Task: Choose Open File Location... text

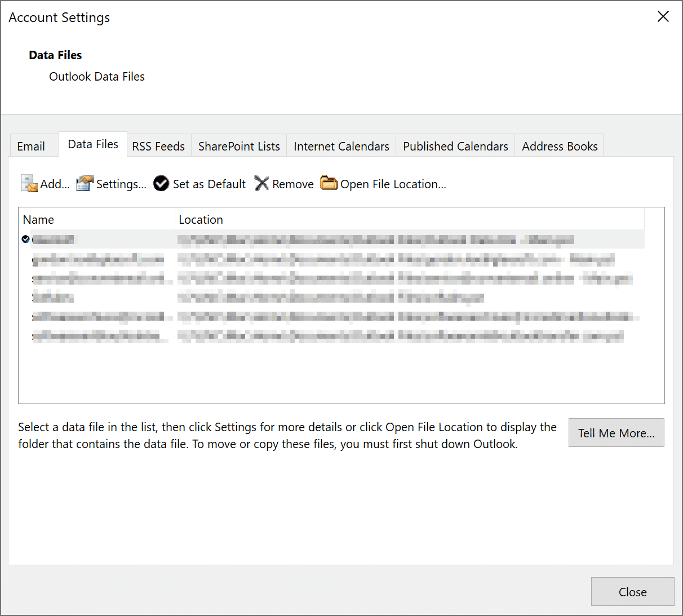Action: point(393,184)
